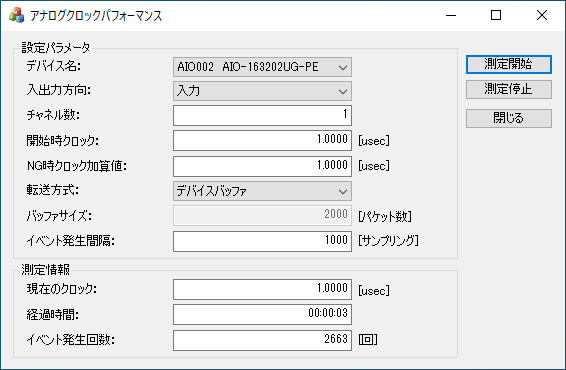Click the デバイスバッファ transfer method text

click(212, 191)
